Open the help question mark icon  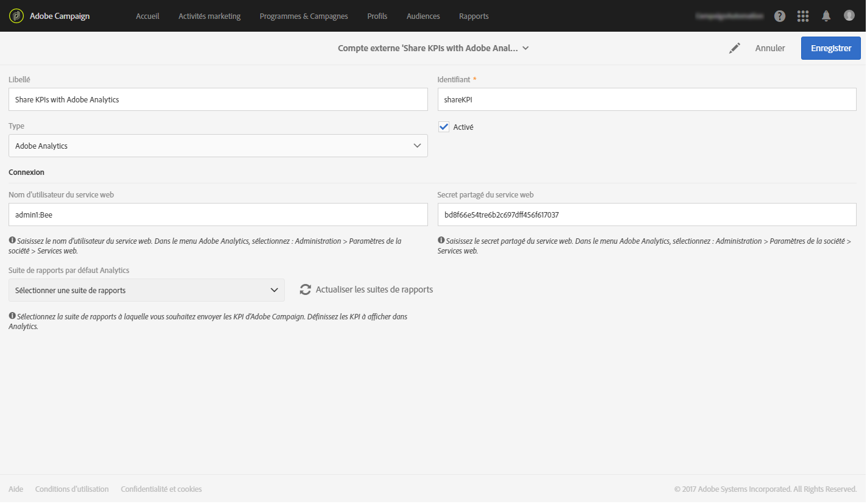coord(780,16)
